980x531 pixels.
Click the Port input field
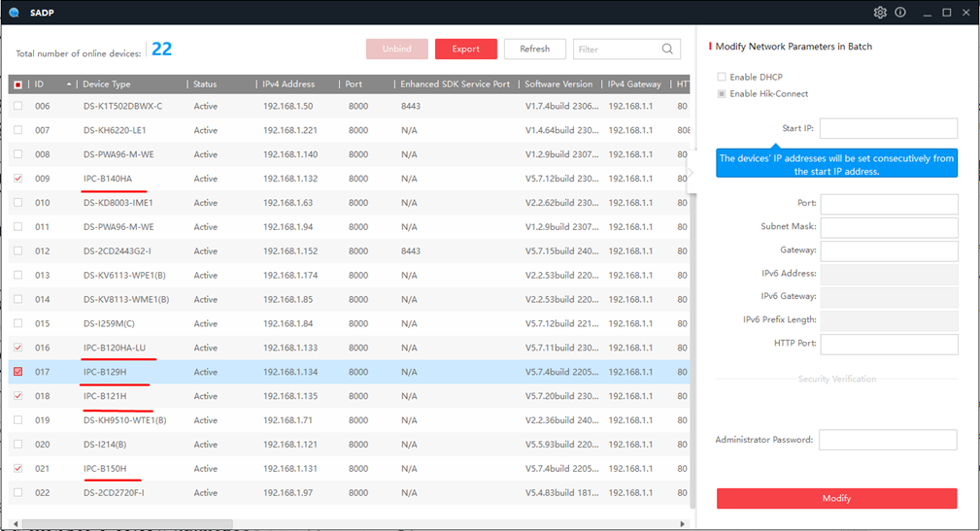(x=889, y=204)
